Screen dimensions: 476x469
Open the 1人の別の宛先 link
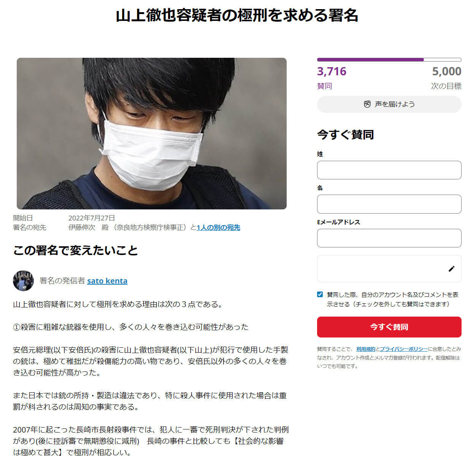218,227
